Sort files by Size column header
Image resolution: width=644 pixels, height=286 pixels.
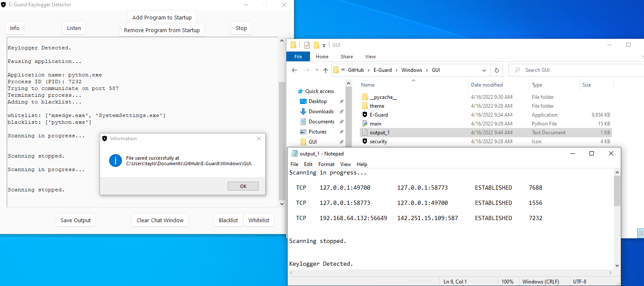587,85
